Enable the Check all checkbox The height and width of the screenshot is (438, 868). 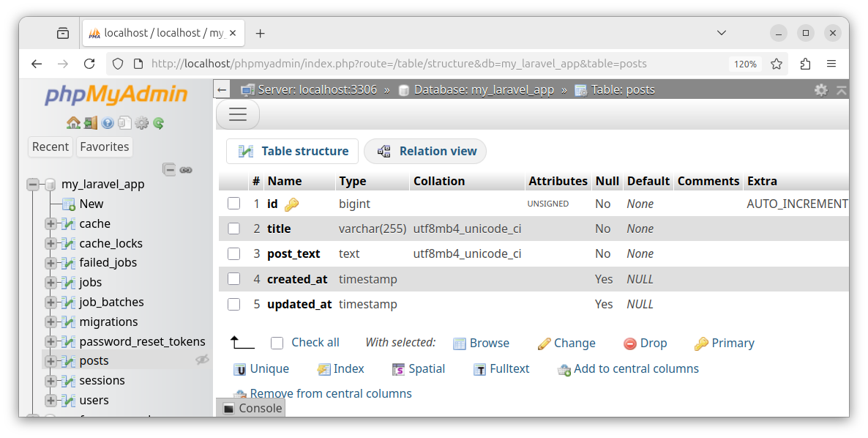(x=277, y=344)
